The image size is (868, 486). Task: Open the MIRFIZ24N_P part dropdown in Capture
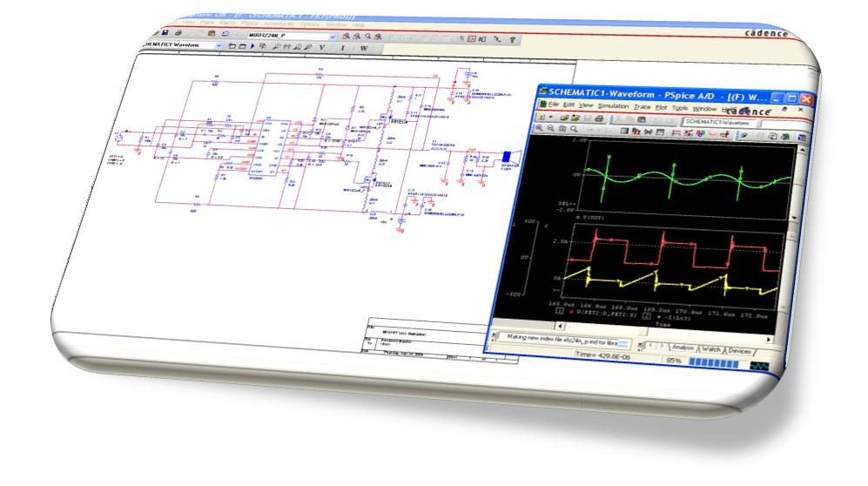coord(333,37)
